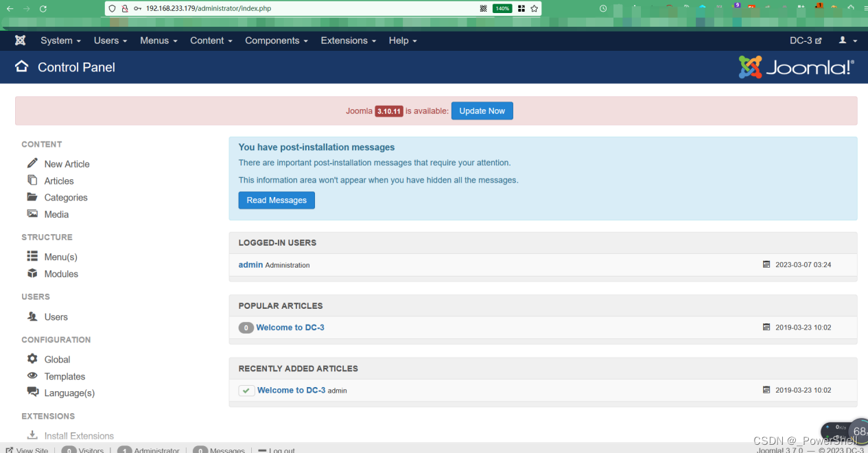Click the New Article pencil icon
This screenshot has height=453, width=868.
click(32, 163)
